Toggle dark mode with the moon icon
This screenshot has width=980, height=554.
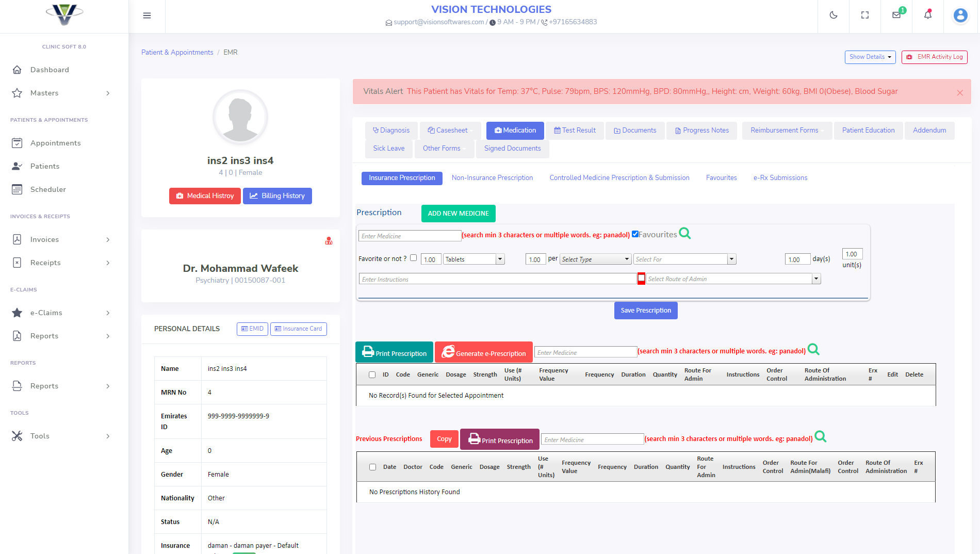(x=833, y=15)
